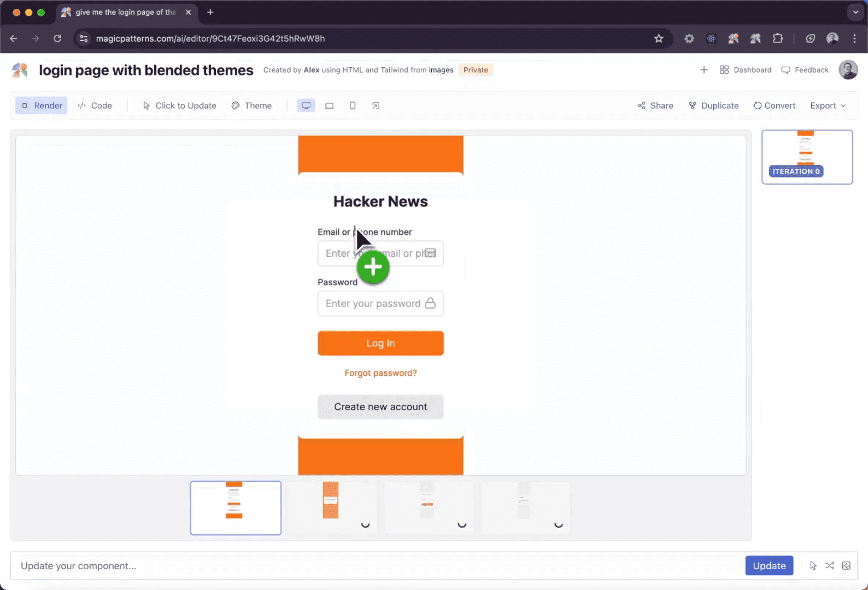Click the Magic Patterns logo
Image resolution: width=868 pixels, height=590 pixels.
(20, 70)
